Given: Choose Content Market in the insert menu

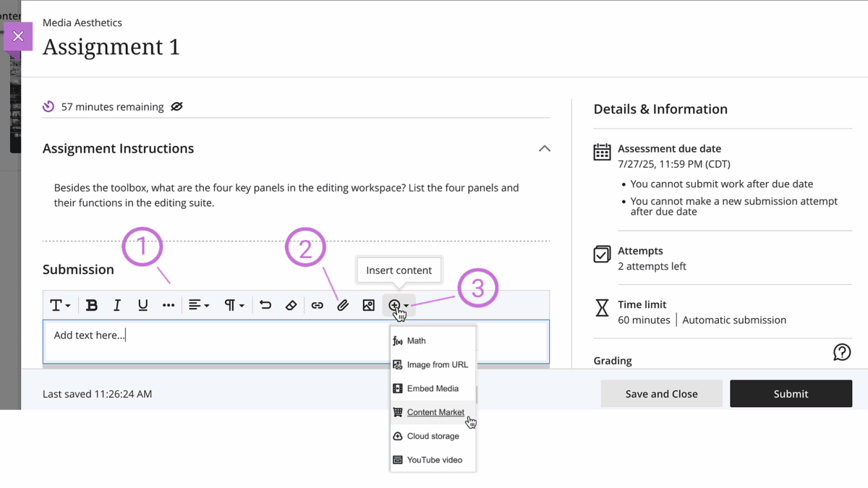Looking at the screenshot, I should pos(435,412).
